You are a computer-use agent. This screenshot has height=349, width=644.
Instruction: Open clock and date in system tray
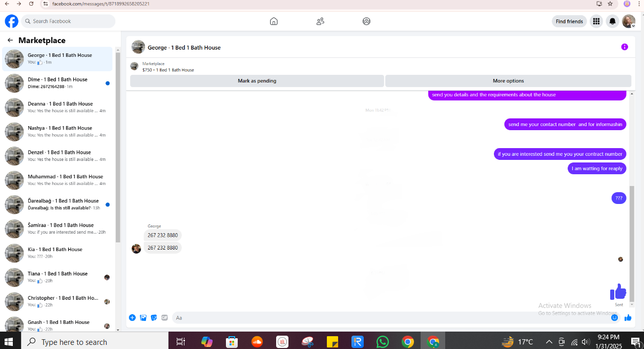tap(608, 341)
